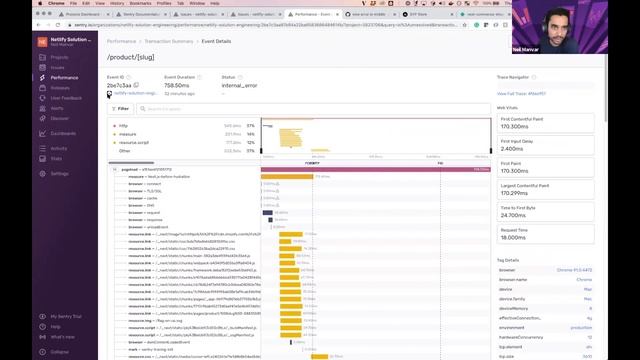The image size is (640, 360).
Task: Open the Request Time vital card
Action: [x=546, y=234]
